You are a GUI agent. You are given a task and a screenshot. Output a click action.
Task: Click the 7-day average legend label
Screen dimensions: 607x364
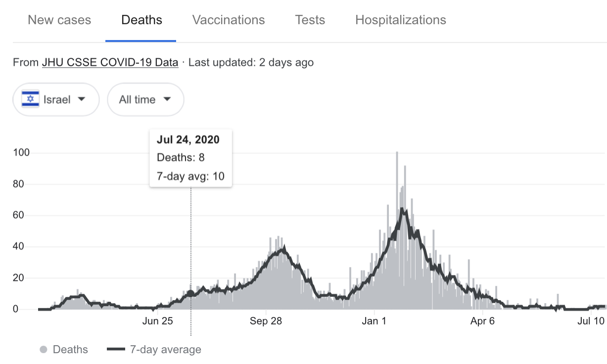pyautogui.click(x=165, y=350)
